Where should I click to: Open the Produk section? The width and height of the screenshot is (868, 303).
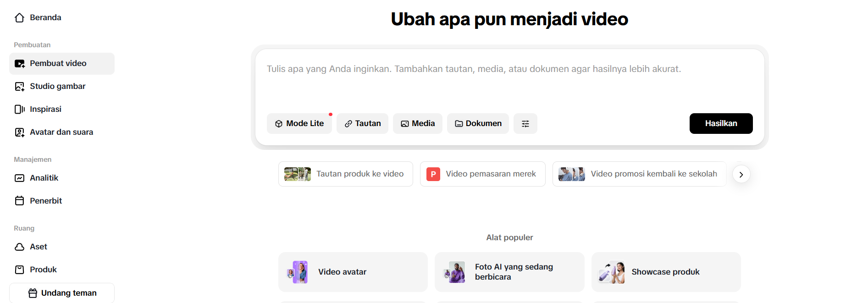[43, 270]
